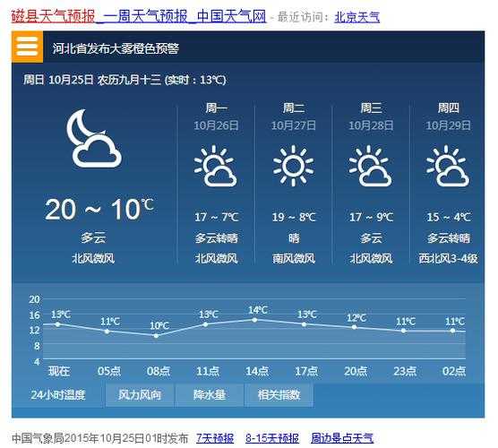Open the orange hamburger menu icon
The image size is (498, 448).
coord(27,47)
